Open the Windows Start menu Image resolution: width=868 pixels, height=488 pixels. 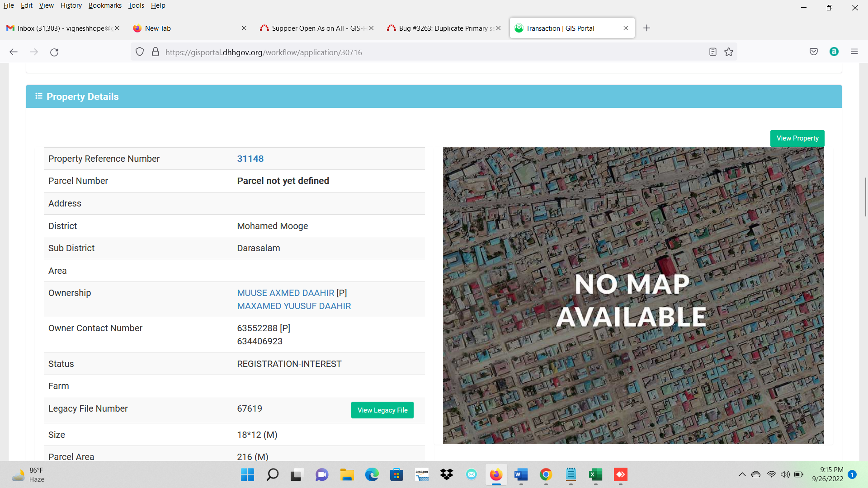[247, 474]
